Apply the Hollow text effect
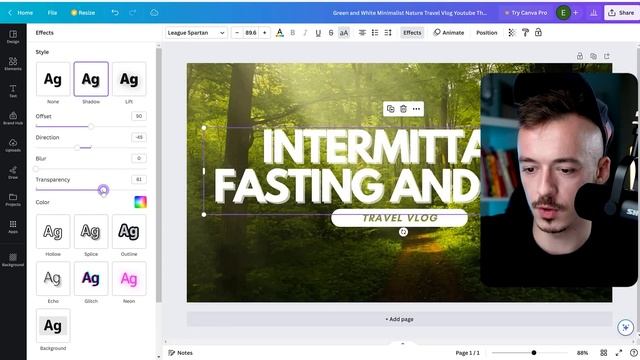Image resolution: width=640 pixels, height=360 pixels. (x=53, y=231)
